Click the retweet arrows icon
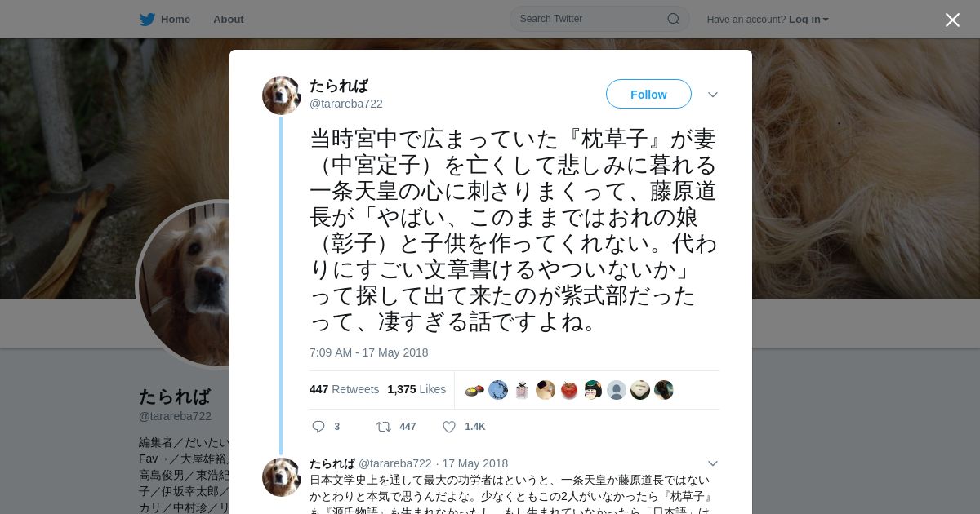Viewport: 980px width, 514px height. 383,427
